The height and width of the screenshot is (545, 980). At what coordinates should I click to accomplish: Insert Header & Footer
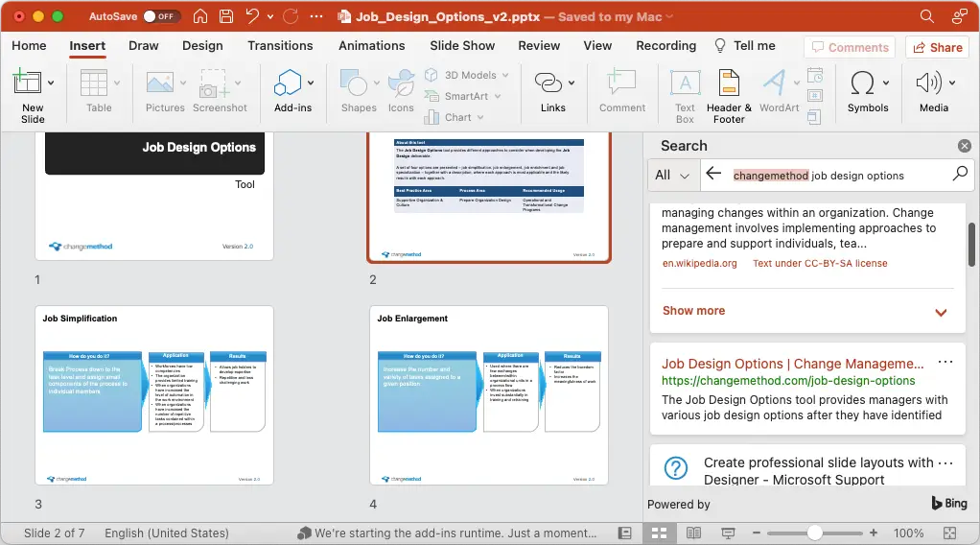729,96
